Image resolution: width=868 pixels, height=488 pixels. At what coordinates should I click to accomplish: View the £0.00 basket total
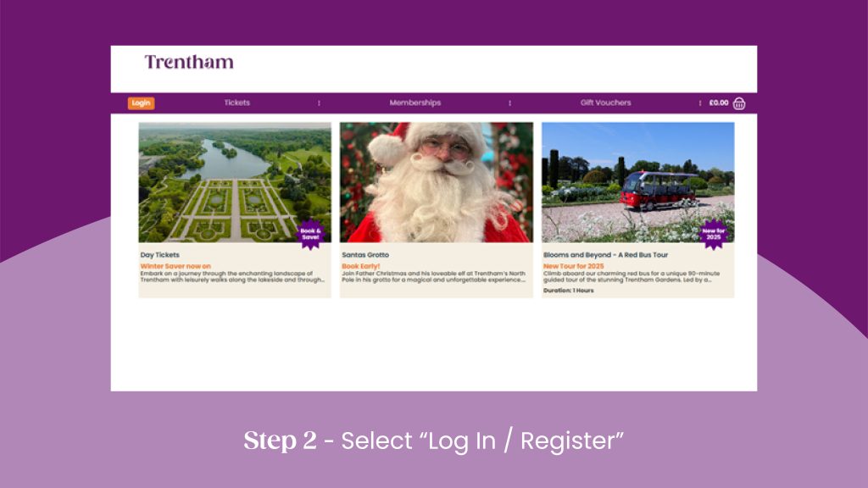[719, 103]
